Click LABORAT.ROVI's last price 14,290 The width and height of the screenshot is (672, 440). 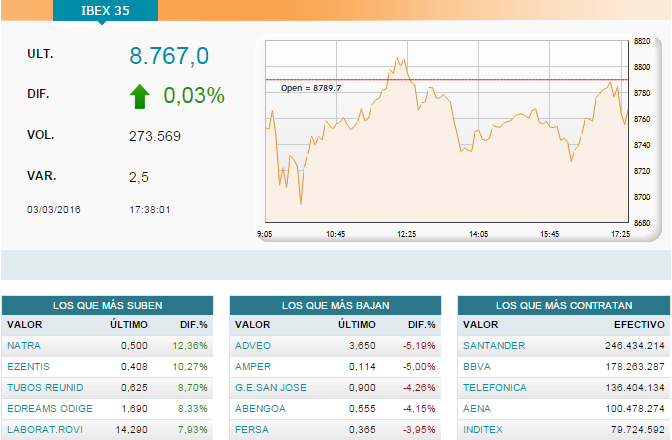tap(132, 429)
